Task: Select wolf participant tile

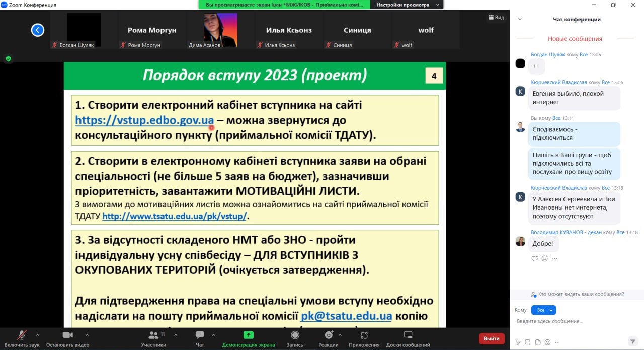Action: [426, 30]
